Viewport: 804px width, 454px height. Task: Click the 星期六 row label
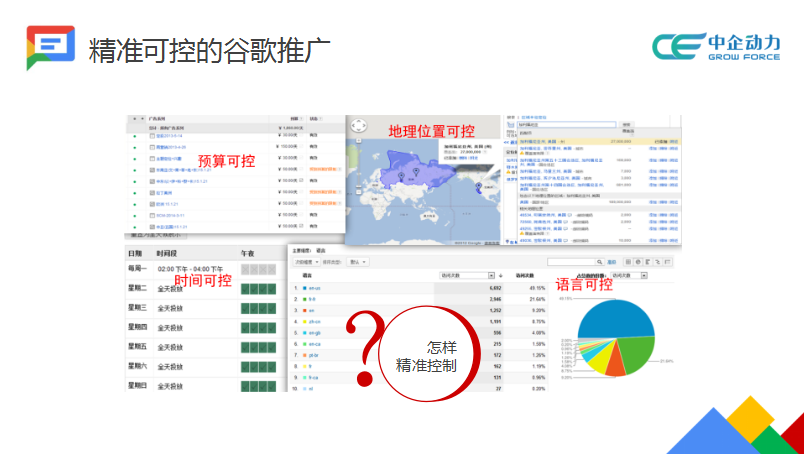click(x=137, y=366)
